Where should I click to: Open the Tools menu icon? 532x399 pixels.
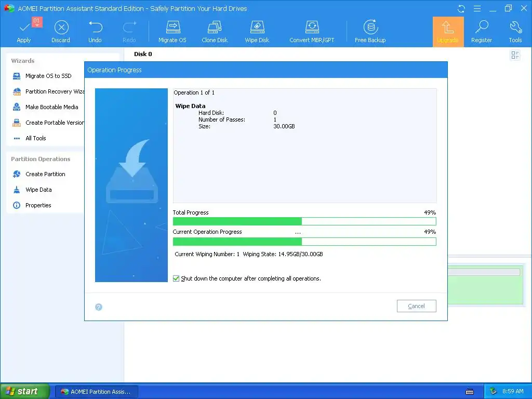coord(515,32)
